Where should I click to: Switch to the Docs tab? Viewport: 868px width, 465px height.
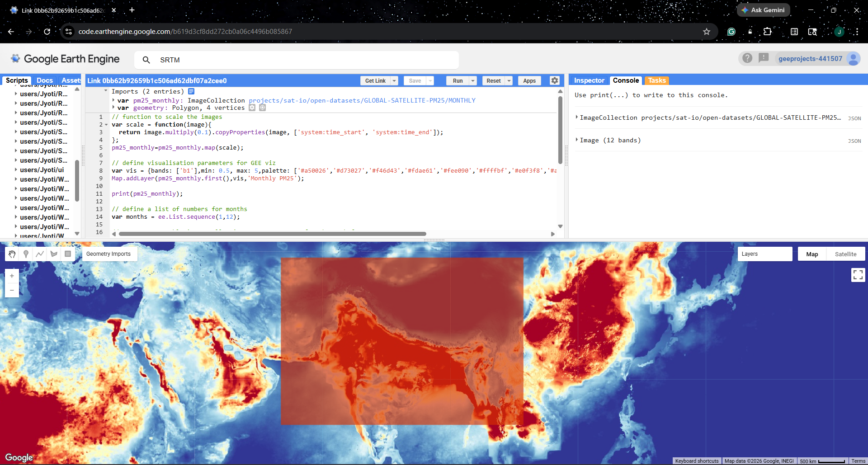point(44,80)
